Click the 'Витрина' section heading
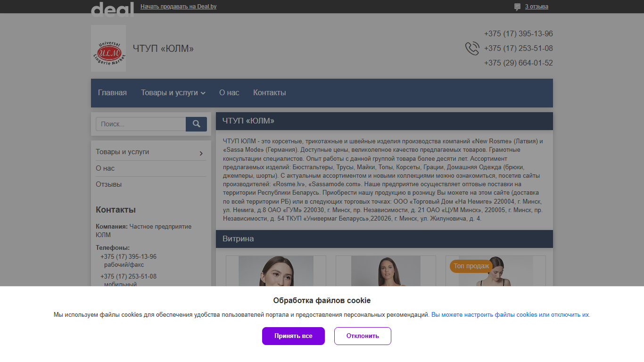The width and height of the screenshot is (644, 362). (238, 239)
